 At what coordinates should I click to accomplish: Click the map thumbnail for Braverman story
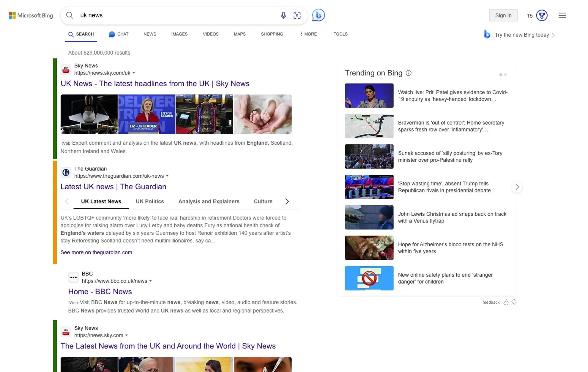pyautogui.click(x=369, y=126)
